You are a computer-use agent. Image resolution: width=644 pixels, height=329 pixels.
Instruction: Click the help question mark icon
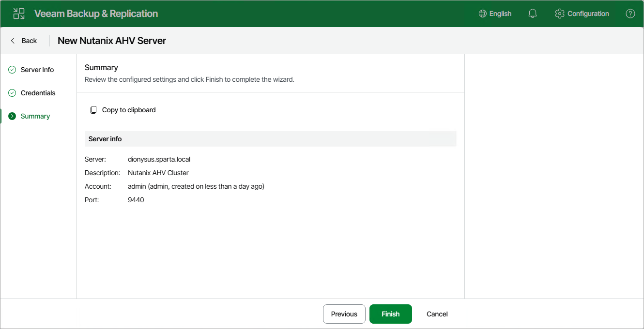pyautogui.click(x=630, y=14)
